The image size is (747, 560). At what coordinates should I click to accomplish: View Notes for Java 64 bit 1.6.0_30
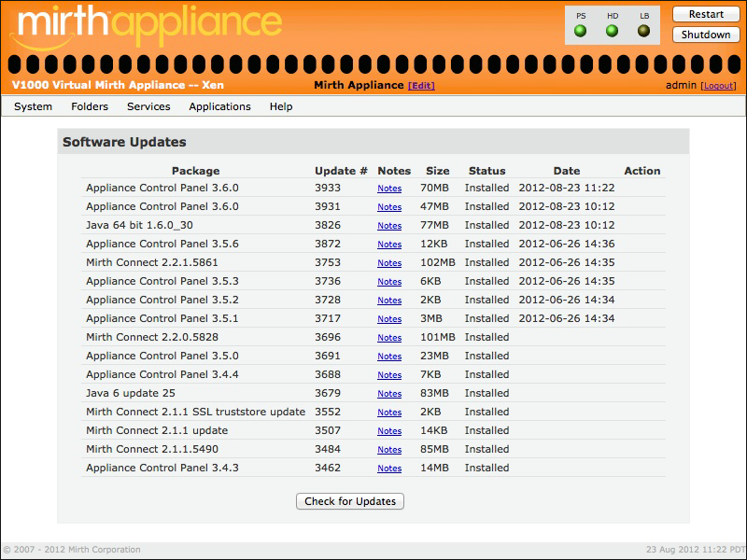389,225
